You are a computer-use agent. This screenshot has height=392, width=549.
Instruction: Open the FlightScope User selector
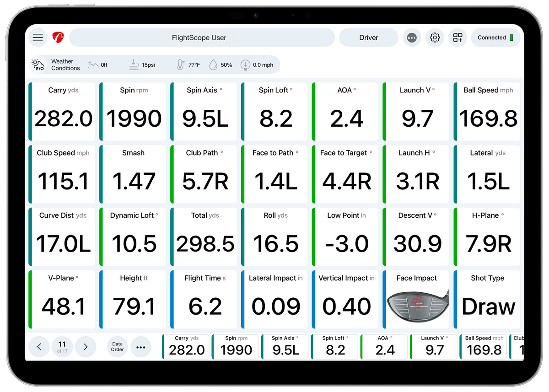pyautogui.click(x=202, y=38)
